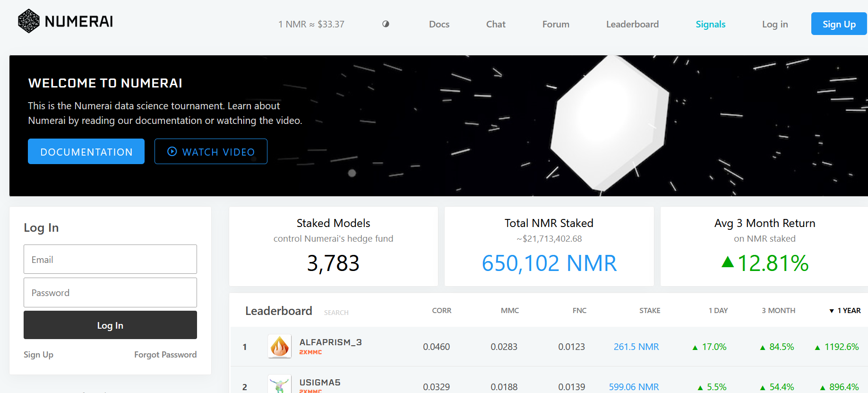The height and width of the screenshot is (393, 868).
Task: Sort leaderboard by CORR column
Action: pos(441,311)
